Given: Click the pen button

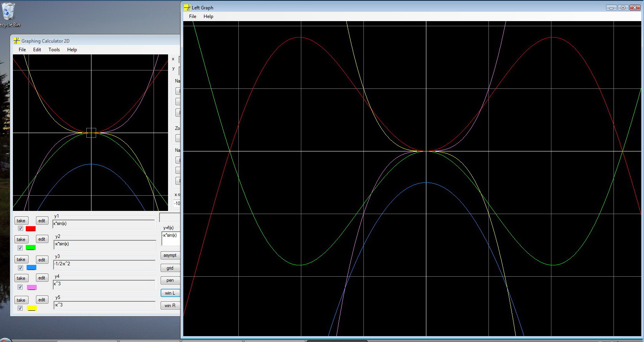Looking at the screenshot, I should [170, 280].
